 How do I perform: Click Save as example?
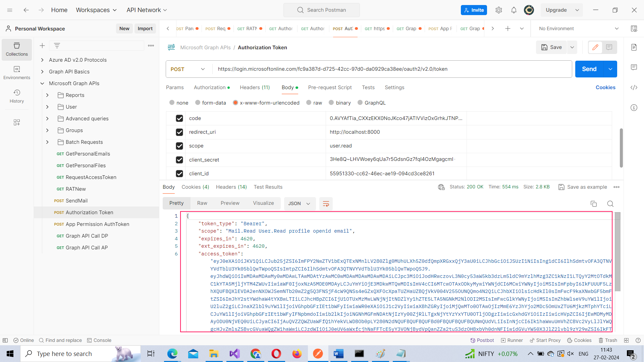click(583, 187)
